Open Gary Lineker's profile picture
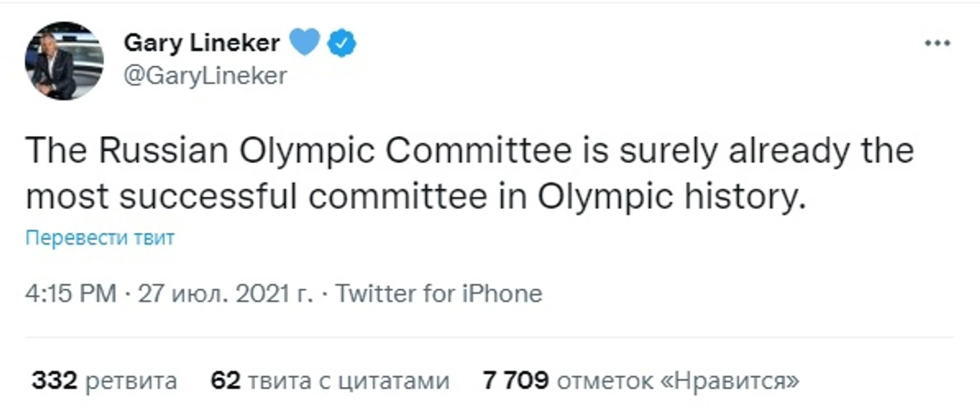This screenshot has height=413, width=980. 64,61
